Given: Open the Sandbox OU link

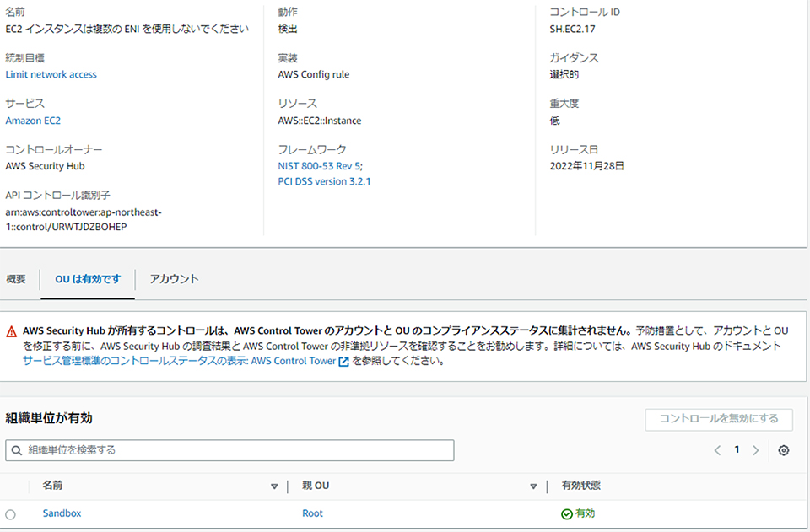Looking at the screenshot, I should (62, 513).
